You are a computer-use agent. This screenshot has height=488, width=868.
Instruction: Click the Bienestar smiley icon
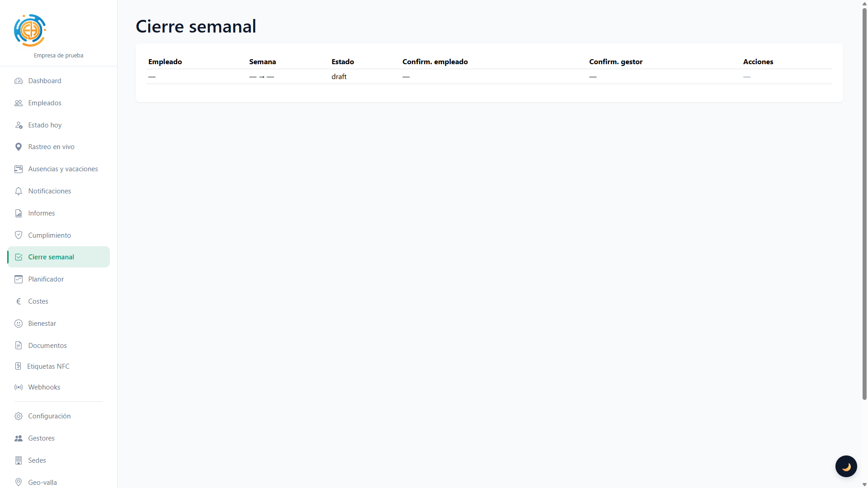(x=19, y=324)
